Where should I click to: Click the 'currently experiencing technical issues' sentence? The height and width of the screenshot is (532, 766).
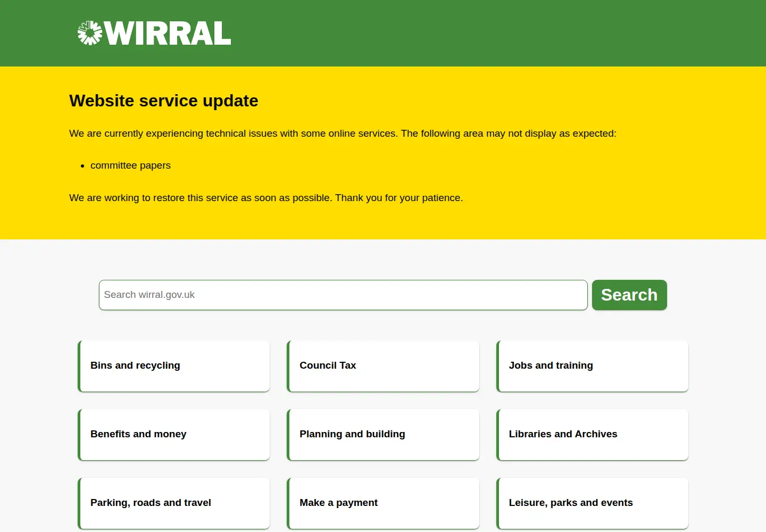coord(343,134)
